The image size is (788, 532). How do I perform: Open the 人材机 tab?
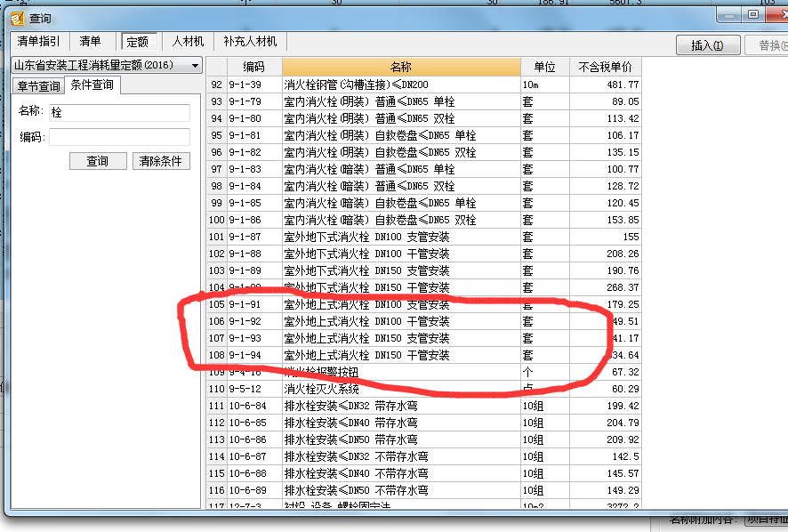[x=188, y=41]
